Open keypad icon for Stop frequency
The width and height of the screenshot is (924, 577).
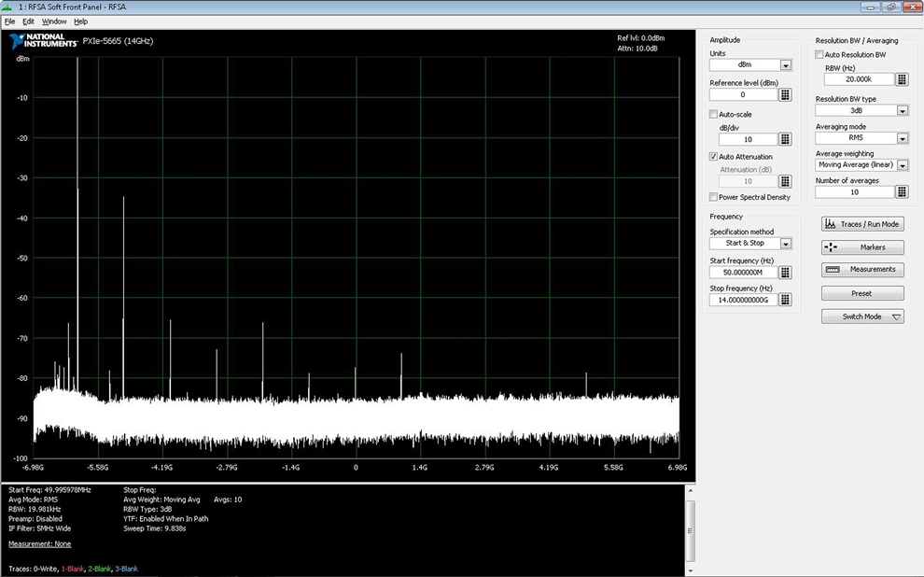786,300
